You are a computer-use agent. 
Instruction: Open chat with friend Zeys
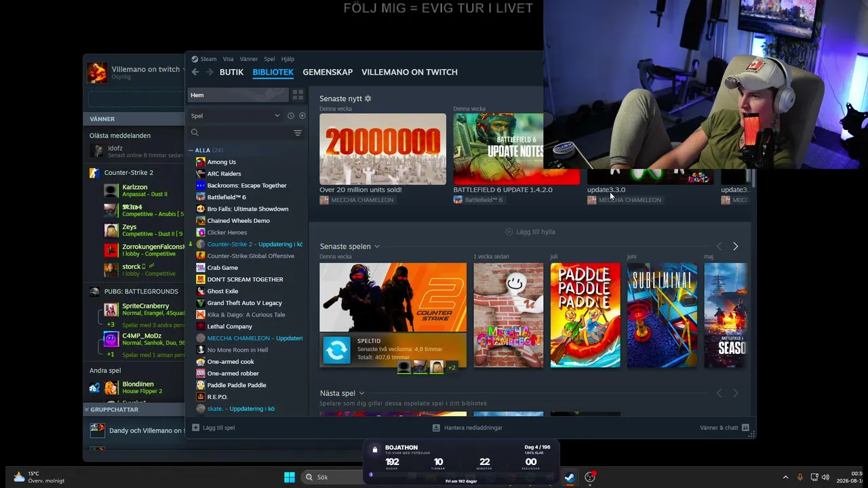pos(144,230)
